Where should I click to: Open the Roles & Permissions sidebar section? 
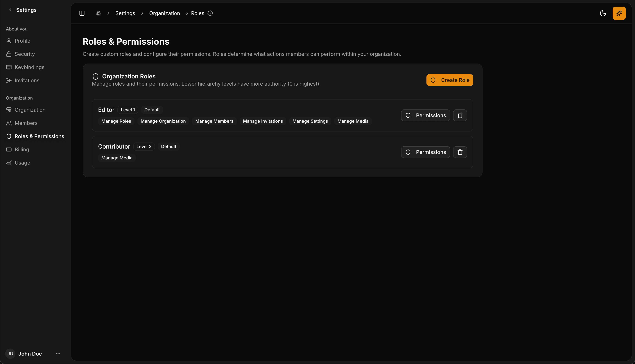click(x=39, y=136)
